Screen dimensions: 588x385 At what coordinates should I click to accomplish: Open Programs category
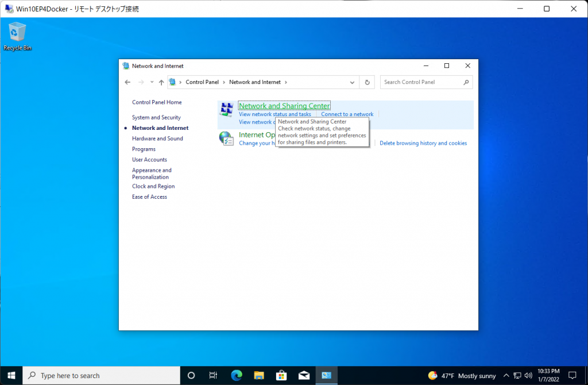click(144, 149)
